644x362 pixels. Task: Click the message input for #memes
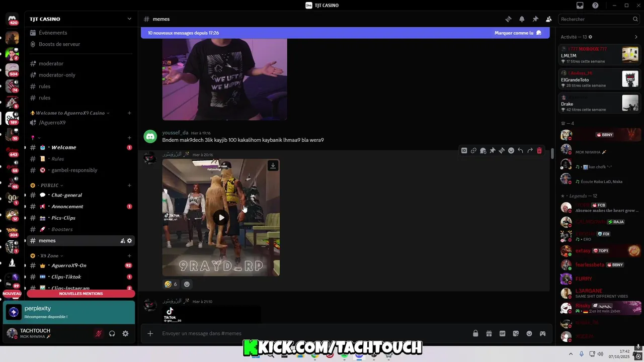point(312,333)
